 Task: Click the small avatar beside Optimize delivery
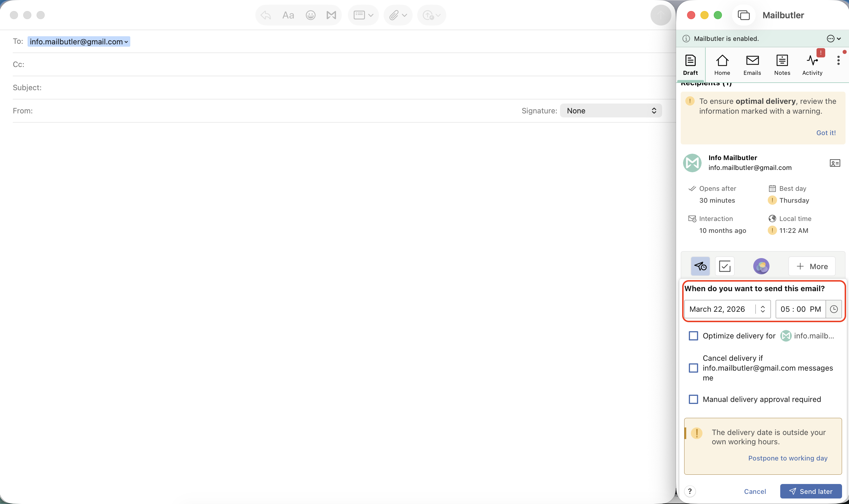click(x=785, y=336)
